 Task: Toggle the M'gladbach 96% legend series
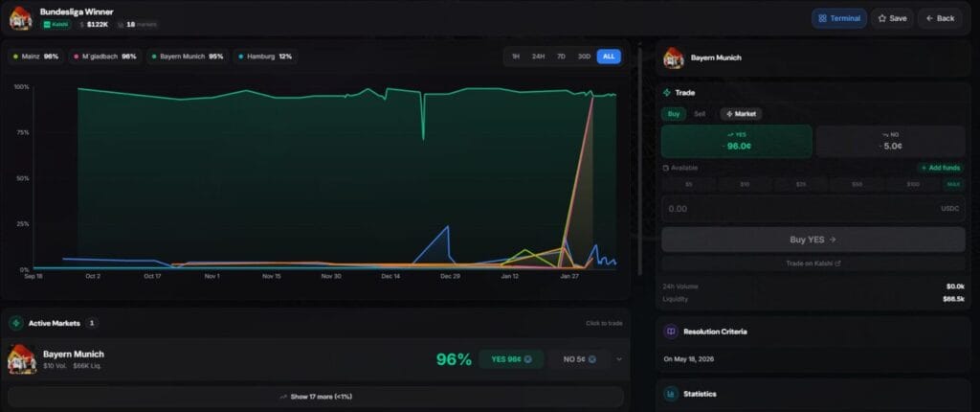click(105, 57)
